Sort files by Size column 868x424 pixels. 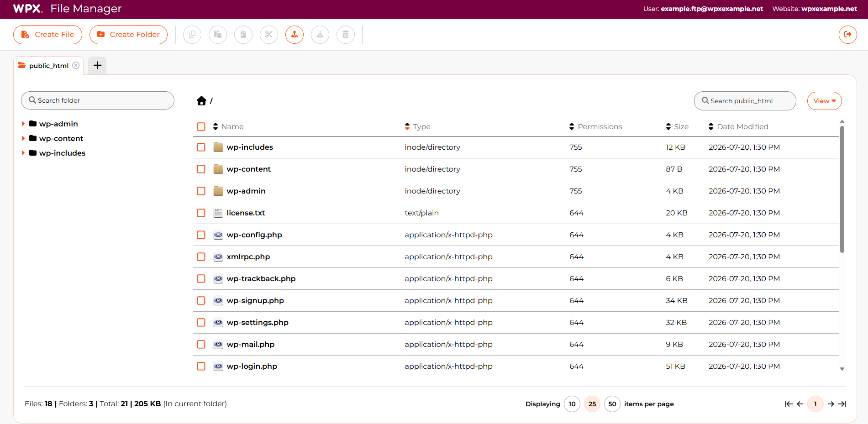(678, 126)
